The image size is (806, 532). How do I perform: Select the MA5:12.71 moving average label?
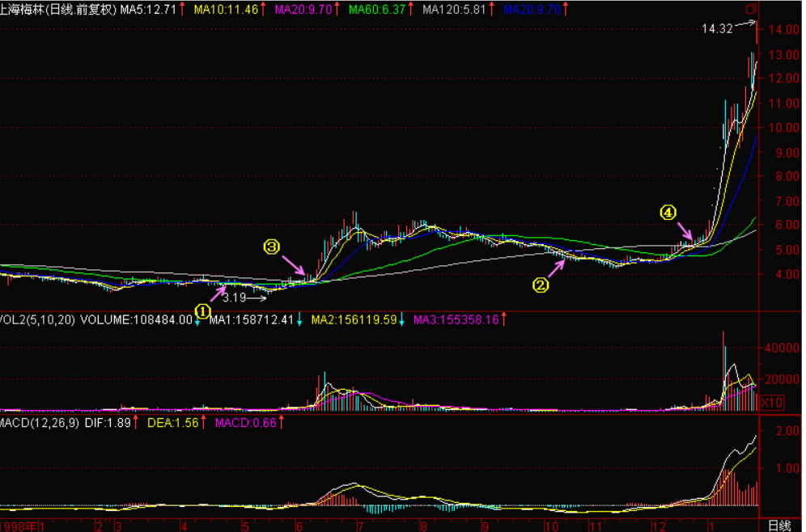coord(146,10)
